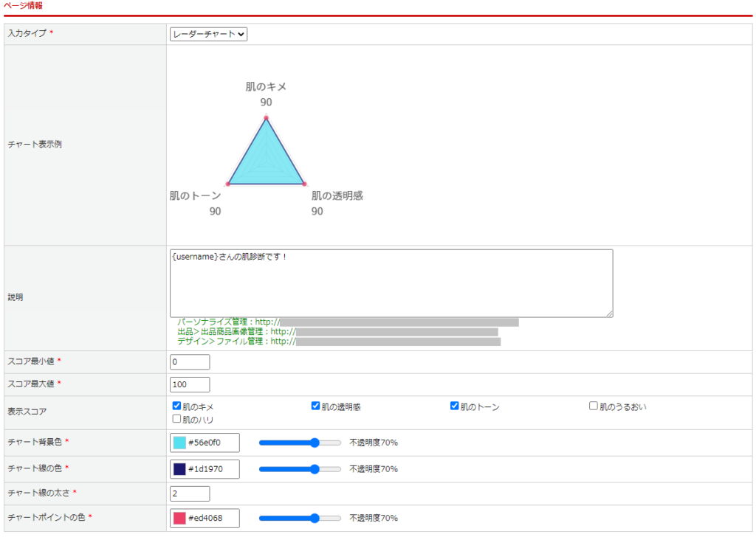Click the 肌のトーン label on the radar chart
This screenshot has width=756, height=537.
click(x=195, y=196)
